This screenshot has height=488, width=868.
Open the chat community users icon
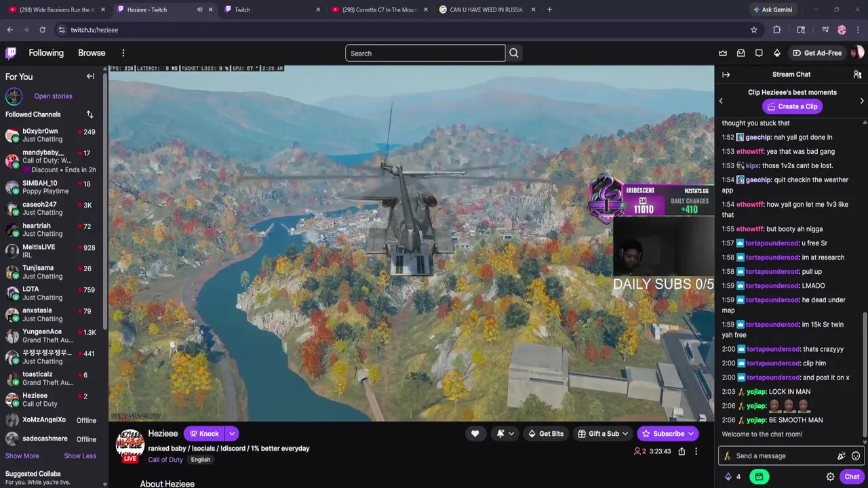[857, 75]
